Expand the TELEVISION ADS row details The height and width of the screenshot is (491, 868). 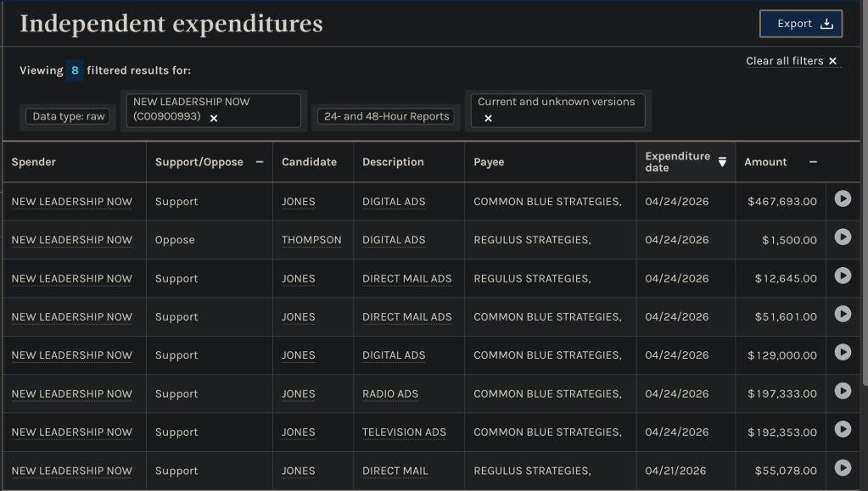pyautogui.click(x=842, y=429)
